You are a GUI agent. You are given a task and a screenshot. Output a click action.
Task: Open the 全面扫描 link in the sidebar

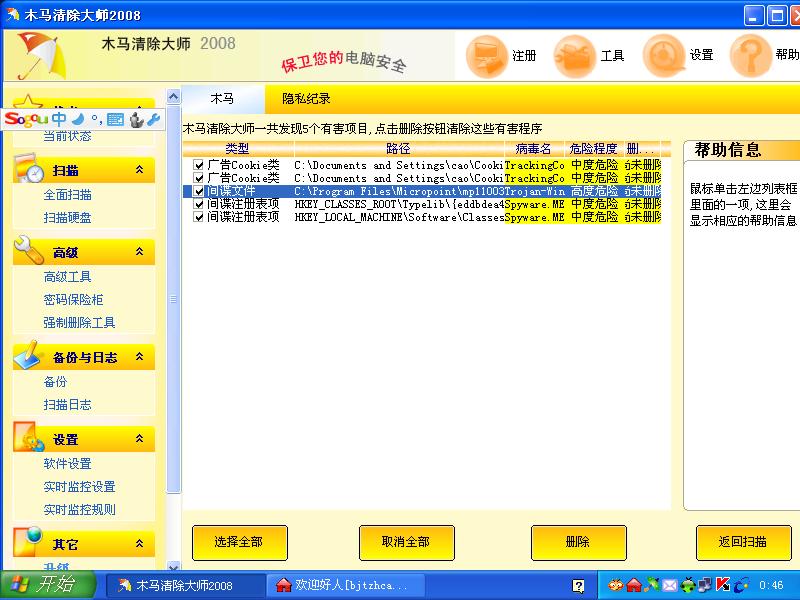coord(67,195)
